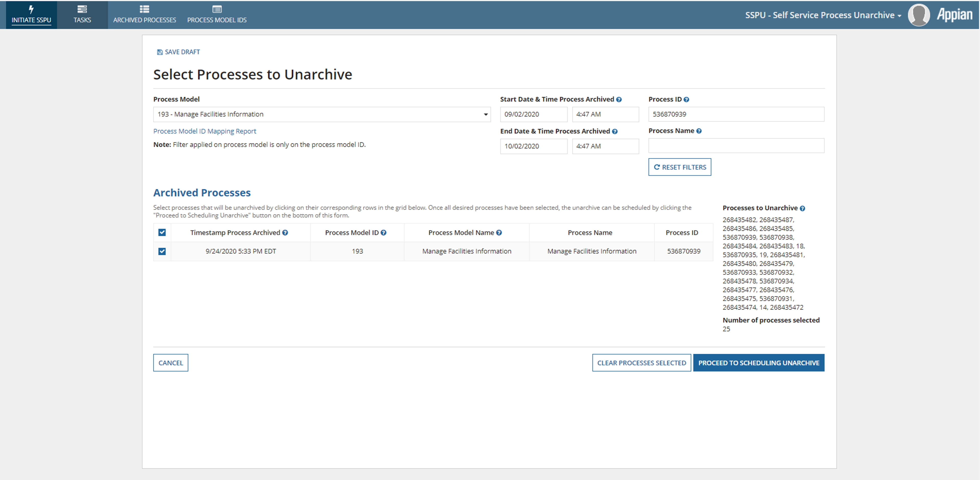
Task: Click the 536870939 process ID cell in grid
Action: click(684, 251)
